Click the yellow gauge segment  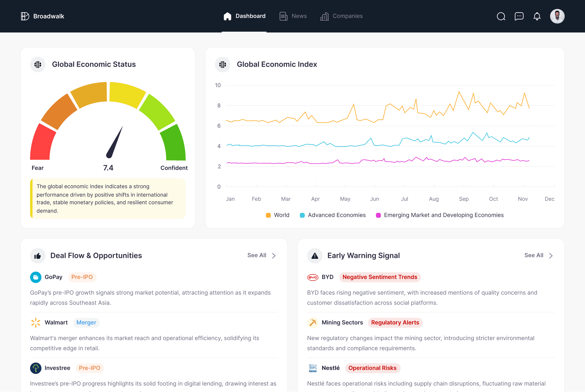(126, 94)
